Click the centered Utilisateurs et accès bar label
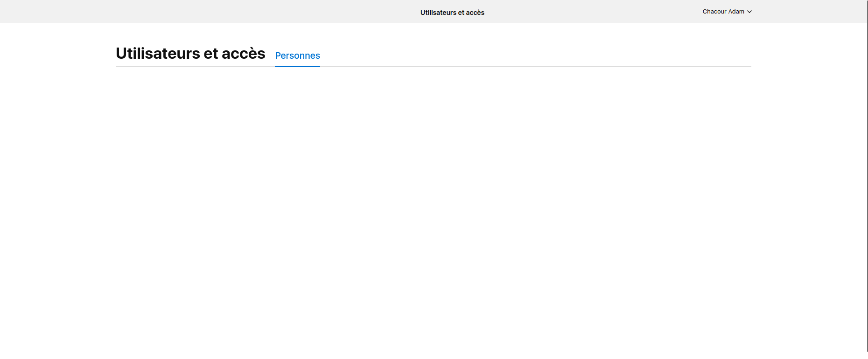The height and width of the screenshot is (359, 868). (x=452, y=13)
